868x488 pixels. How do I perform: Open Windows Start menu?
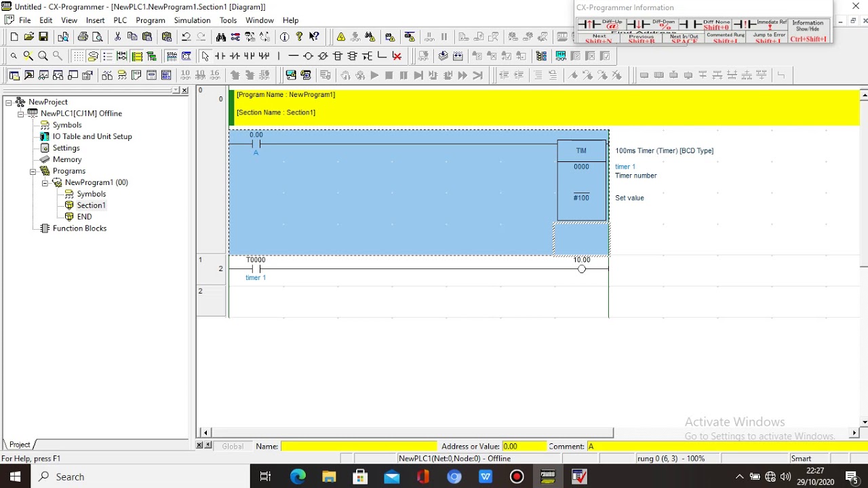pos(15,476)
